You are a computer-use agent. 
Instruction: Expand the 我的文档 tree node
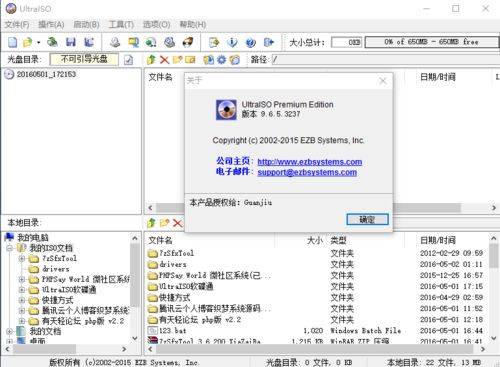coord(9,331)
